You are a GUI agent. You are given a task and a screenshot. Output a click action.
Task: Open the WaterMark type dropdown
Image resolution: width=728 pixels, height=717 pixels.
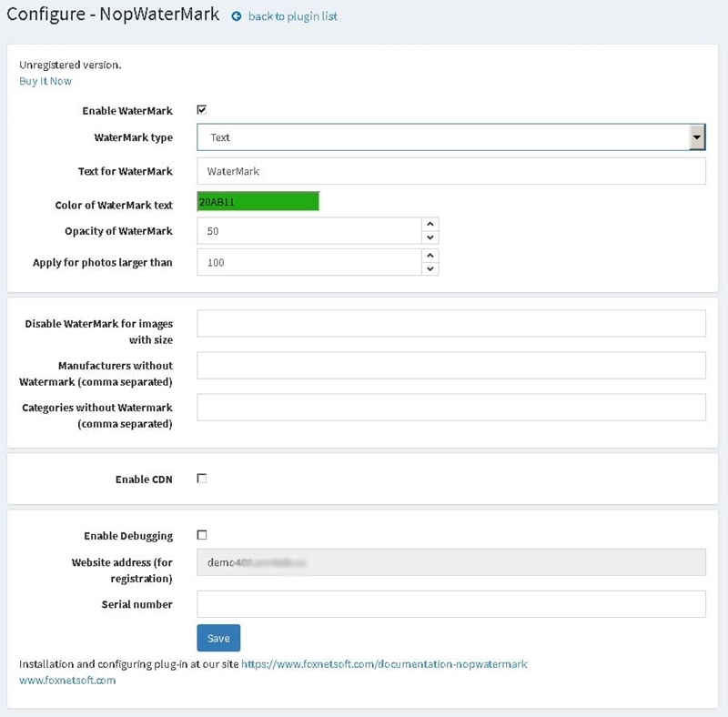(451, 137)
